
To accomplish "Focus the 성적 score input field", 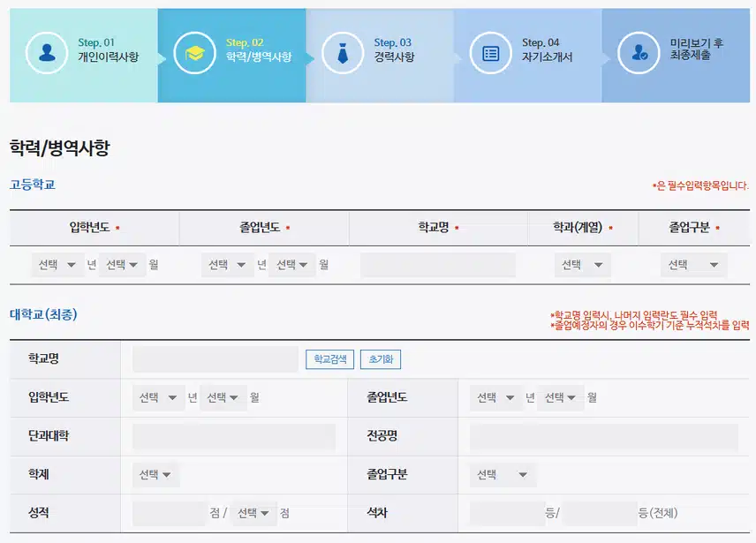I will point(170,514).
